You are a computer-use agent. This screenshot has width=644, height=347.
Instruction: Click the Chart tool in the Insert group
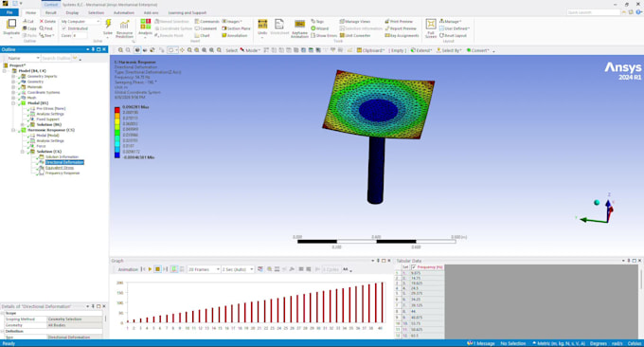pyautogui.click(x=202, y=35)
